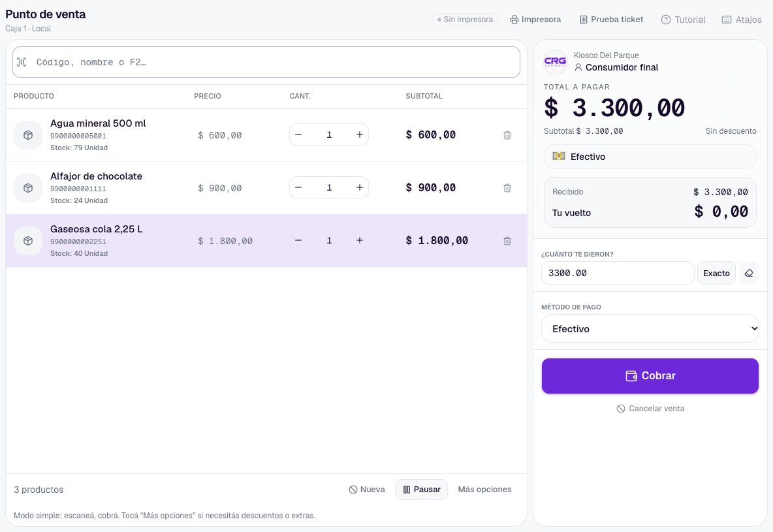This screenshot has width=773, height=532.
Task: Click barcode 9900000005001
Action: tap(78, 136)
